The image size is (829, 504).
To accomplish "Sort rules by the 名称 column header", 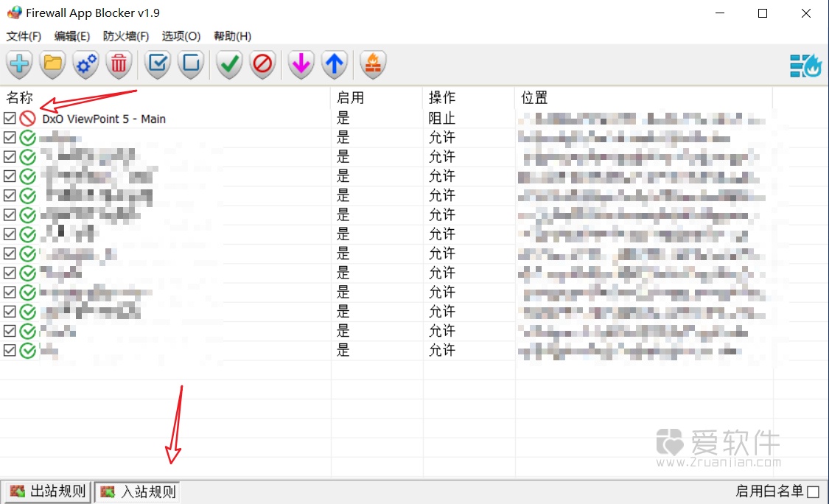I will (20, 97).
